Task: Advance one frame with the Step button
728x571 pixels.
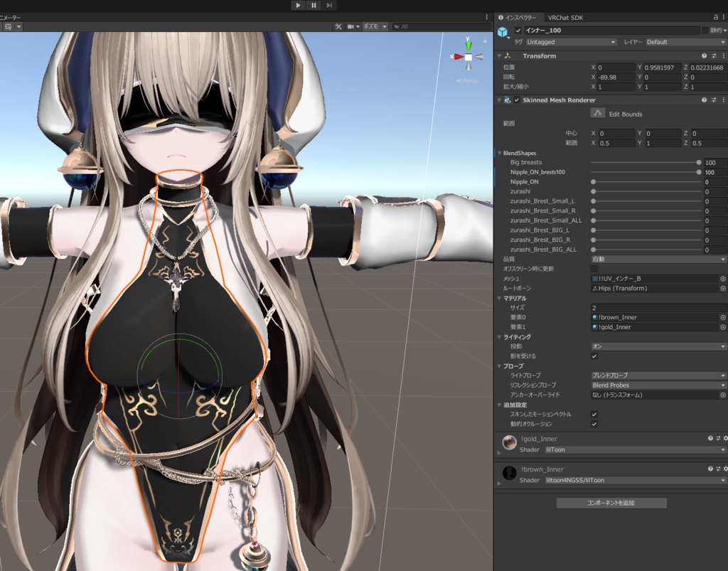Action: [x=328, y=6]
